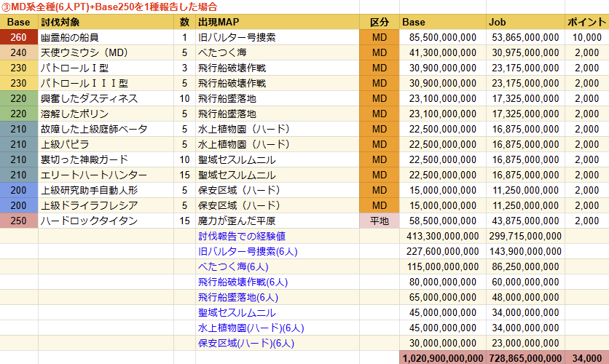Click the 58,500,000,000 Base value
609x364 pixels.
point(443,221)
